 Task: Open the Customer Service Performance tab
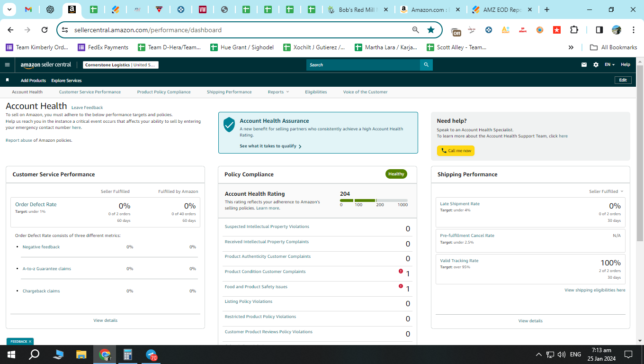click(x=90, y=92)
